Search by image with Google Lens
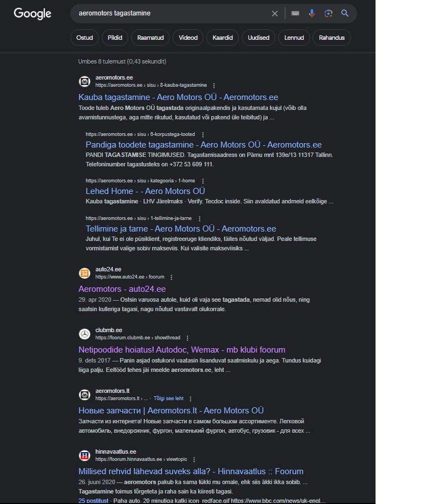443x504 pixels. [329, 13]
